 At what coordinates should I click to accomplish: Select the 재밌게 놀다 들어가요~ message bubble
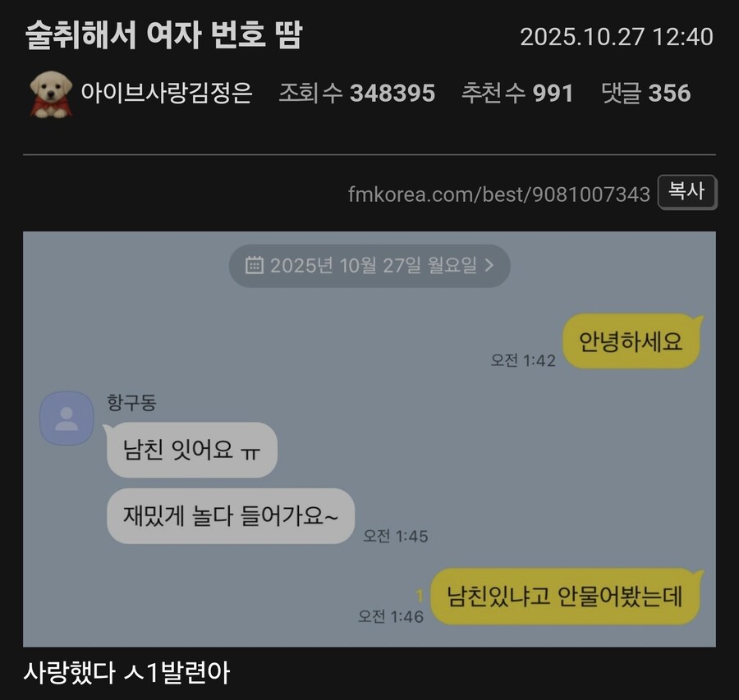[x=231, y=516]
